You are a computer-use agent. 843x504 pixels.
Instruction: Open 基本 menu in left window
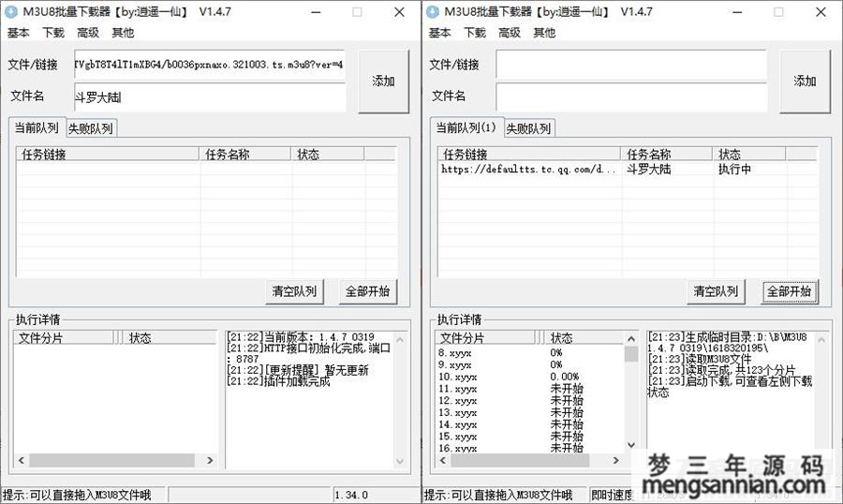pos(18,33)
